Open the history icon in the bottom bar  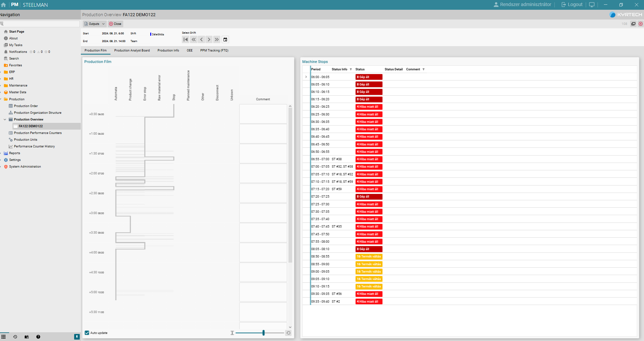coord(15,337)
